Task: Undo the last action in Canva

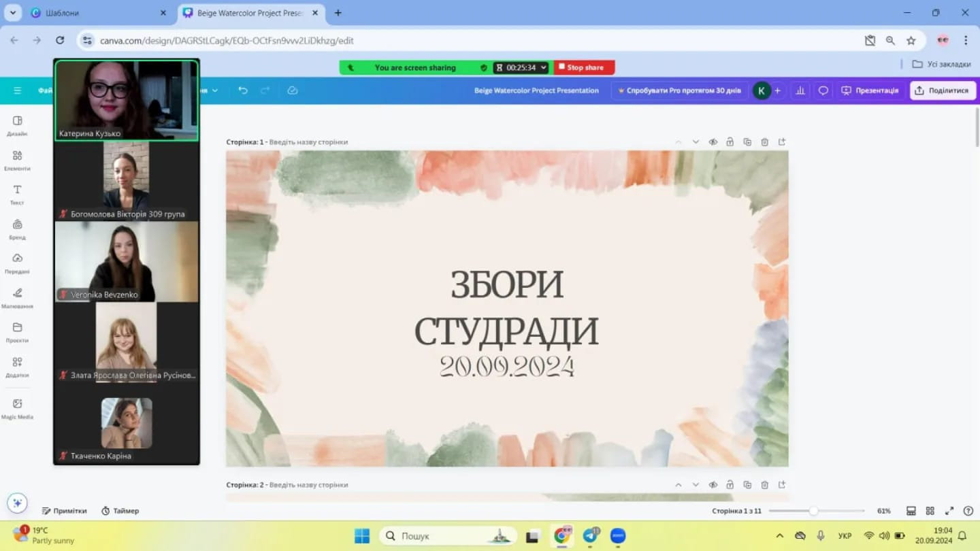Action: point(243,90)
